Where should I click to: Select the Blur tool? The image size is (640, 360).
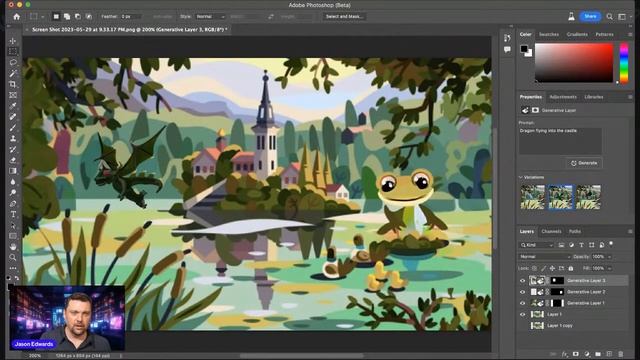(x=13, y=182)
